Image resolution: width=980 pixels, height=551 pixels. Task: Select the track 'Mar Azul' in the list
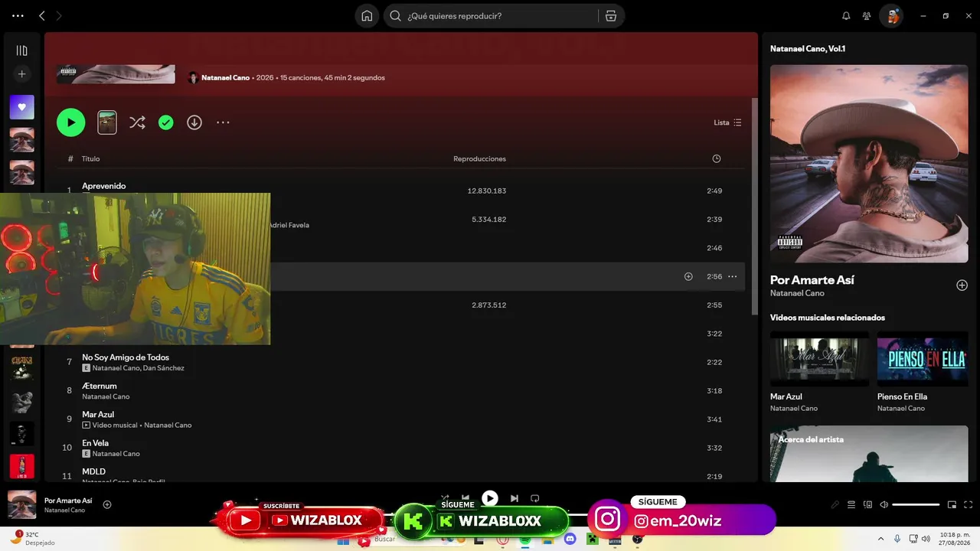pos(98,415)
